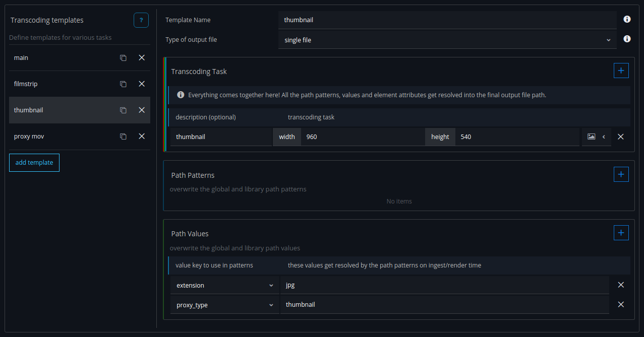Duplicate the proxy mov template
This screenshot has height=337, width=644.
[x=123, y=137]
